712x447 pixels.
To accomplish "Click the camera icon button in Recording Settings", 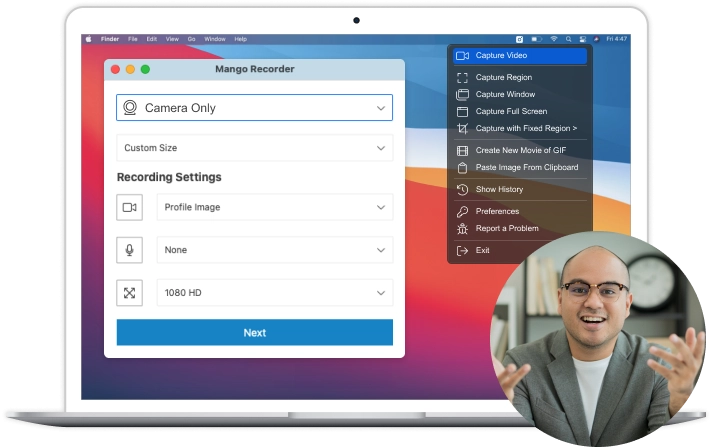I will click(x=129, y=207).
